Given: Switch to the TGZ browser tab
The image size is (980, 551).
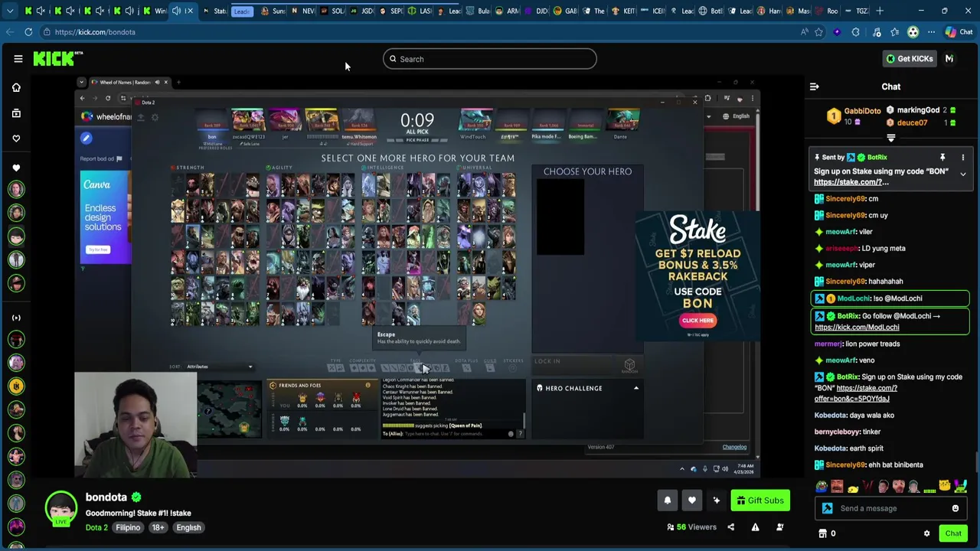Looking at the screenshot, I should [857, 11].
